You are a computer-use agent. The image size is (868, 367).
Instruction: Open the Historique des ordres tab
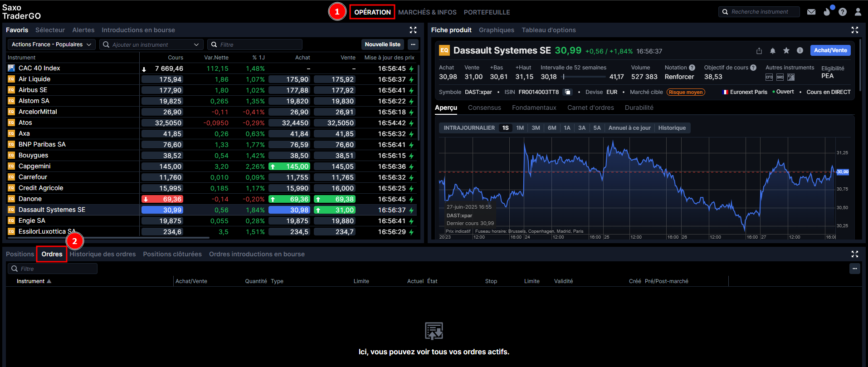point(103,254)
